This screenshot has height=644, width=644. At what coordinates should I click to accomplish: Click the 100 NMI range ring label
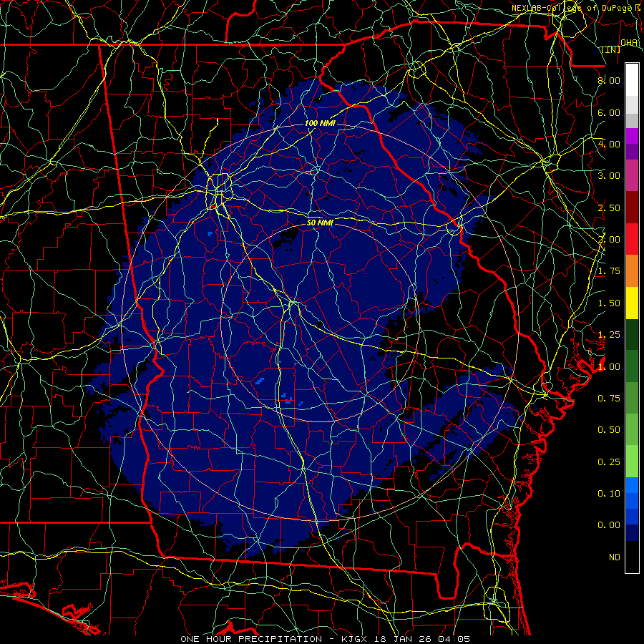point(320,123)
